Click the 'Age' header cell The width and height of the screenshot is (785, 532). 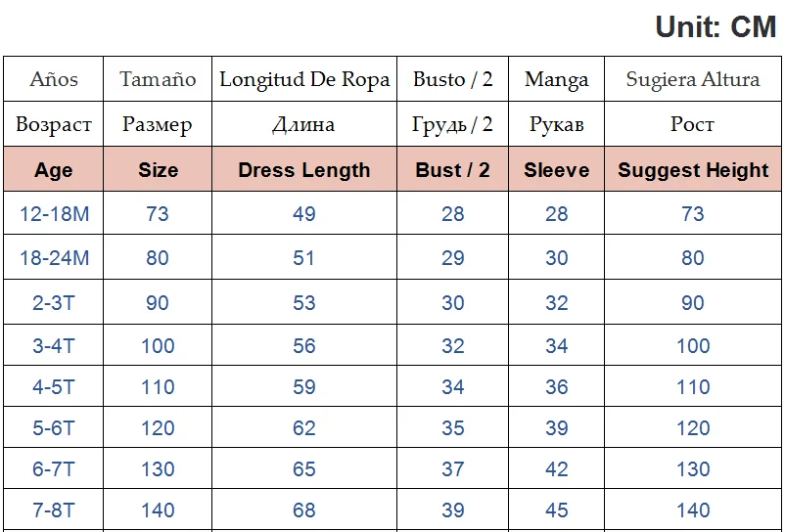point(54,170)
